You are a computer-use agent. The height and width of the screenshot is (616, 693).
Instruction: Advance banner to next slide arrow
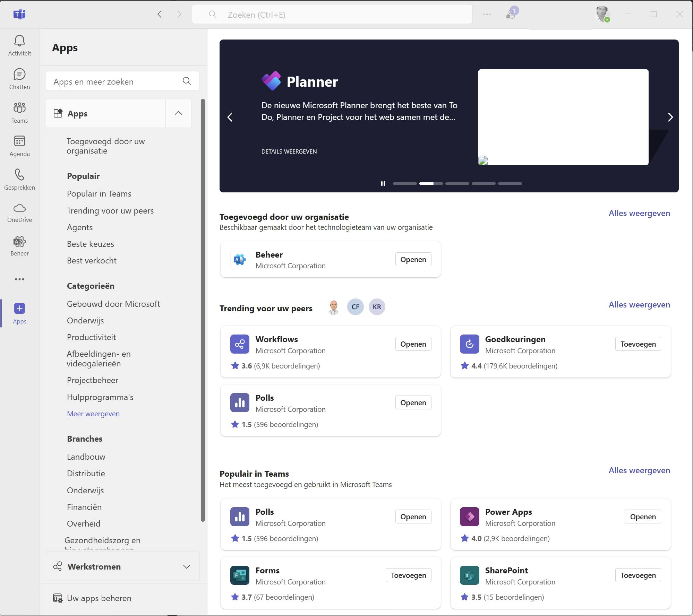coord(670,117)
